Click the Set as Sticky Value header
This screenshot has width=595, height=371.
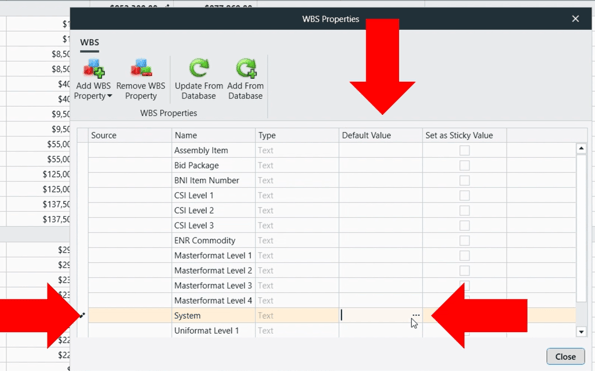tap(464, 135)
